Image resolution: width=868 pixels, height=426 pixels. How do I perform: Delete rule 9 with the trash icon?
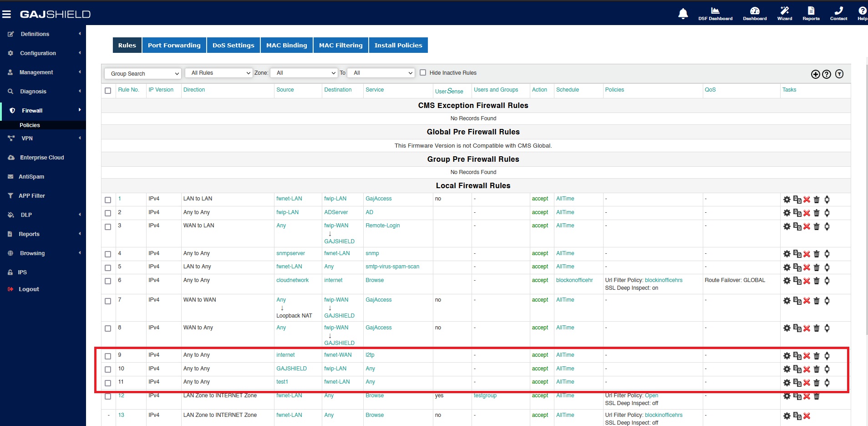coord(817,356)
